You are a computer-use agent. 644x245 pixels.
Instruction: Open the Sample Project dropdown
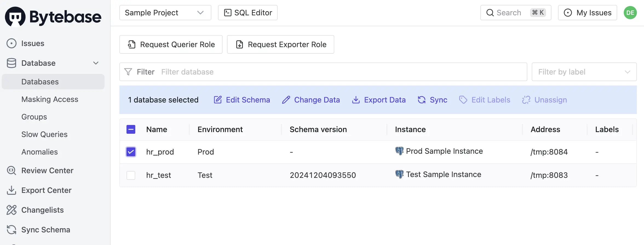coord(165,13)
